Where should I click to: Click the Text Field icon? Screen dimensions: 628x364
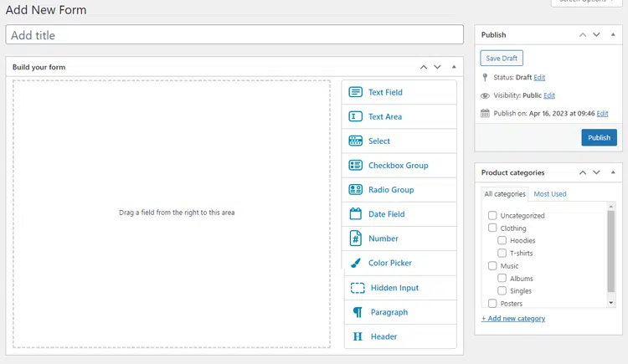pos(355,92)
